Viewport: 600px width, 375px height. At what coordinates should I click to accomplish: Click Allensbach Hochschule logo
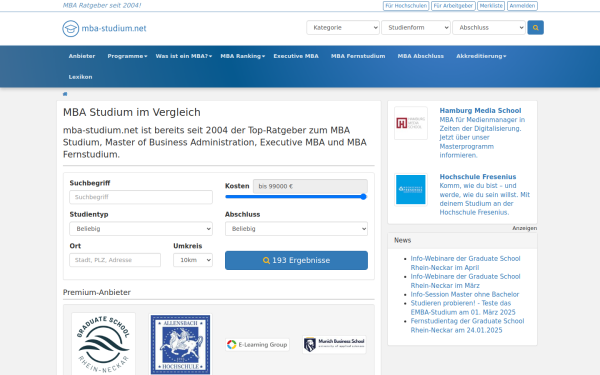[x=180, y=344]
